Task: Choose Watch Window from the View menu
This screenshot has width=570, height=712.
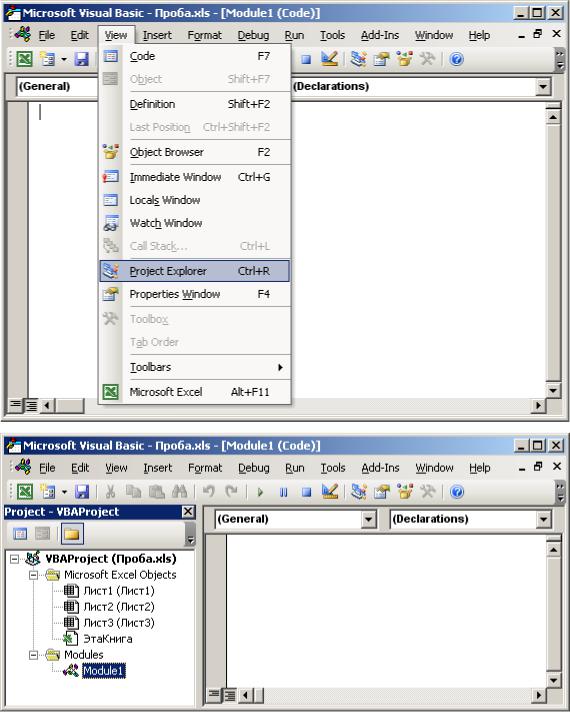Action: point(195,223)
